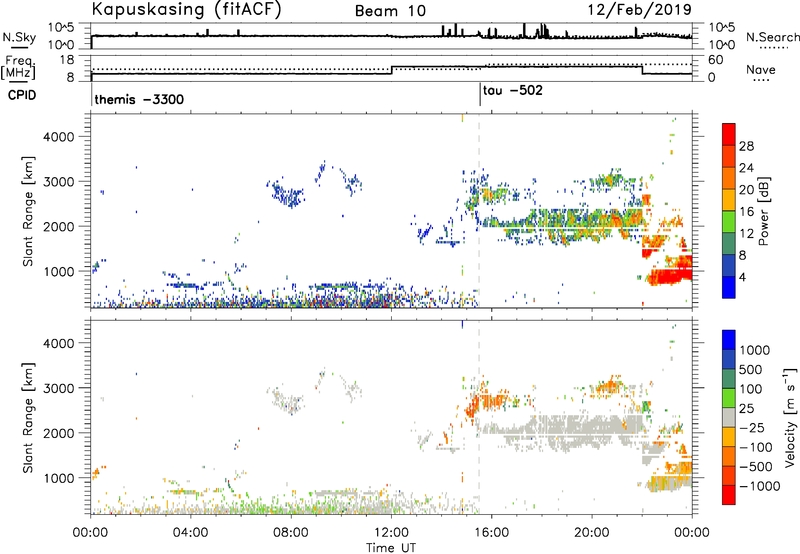
Task: Click the '20:00' time tick label
Action: coord(592,533)
